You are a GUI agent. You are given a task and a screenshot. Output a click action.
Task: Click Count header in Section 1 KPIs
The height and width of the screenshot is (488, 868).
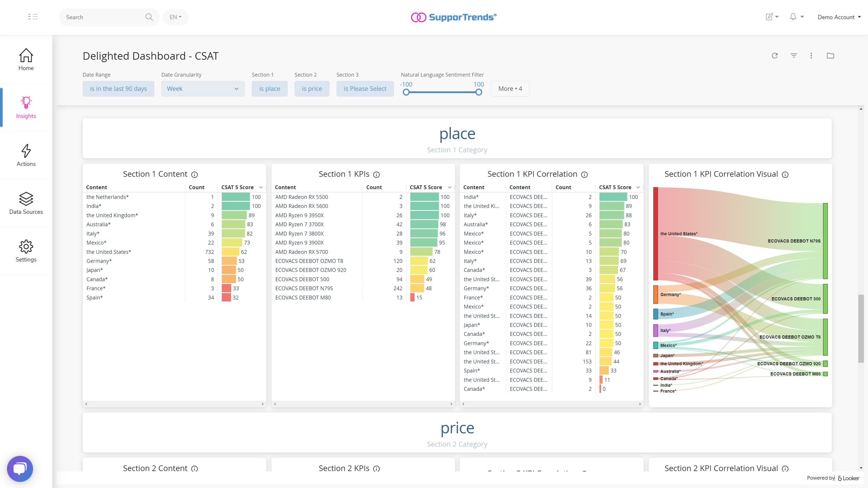[374, 187]
